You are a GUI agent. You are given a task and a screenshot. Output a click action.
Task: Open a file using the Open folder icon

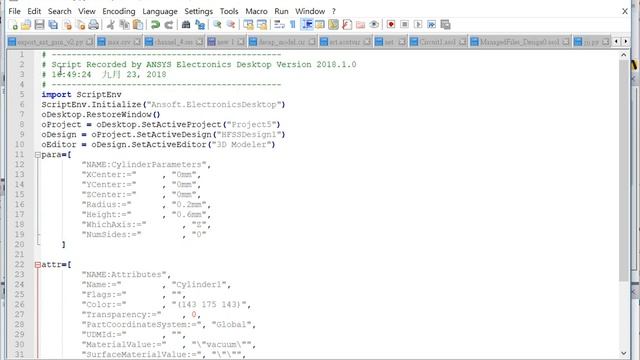click(26, 25)
